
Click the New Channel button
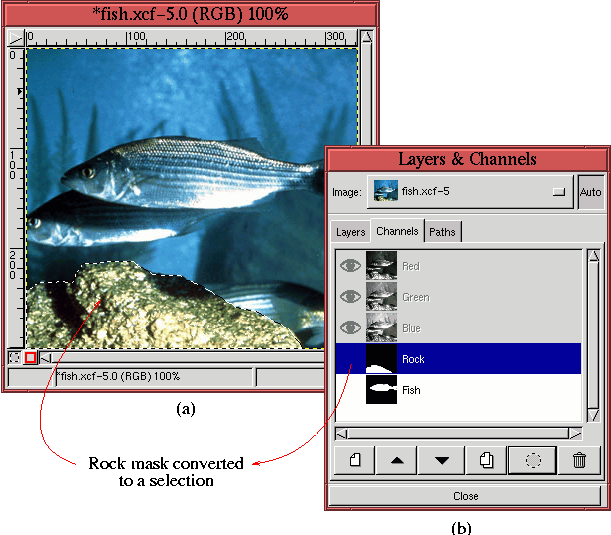[356, 460]
